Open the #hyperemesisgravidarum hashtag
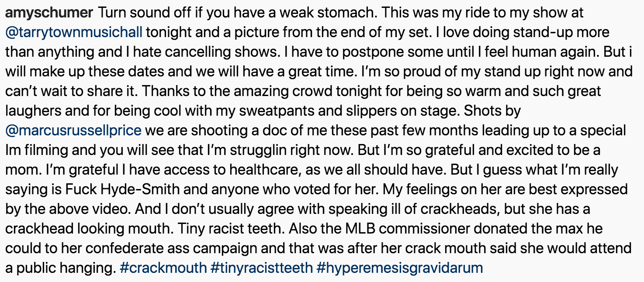Screen dimensions: 644x282 coord(400,268)
